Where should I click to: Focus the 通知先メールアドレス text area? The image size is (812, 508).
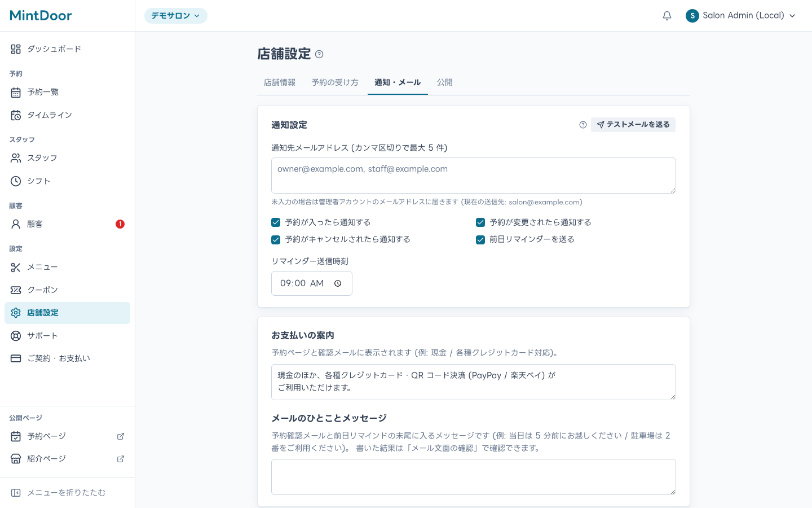[474, 176]
